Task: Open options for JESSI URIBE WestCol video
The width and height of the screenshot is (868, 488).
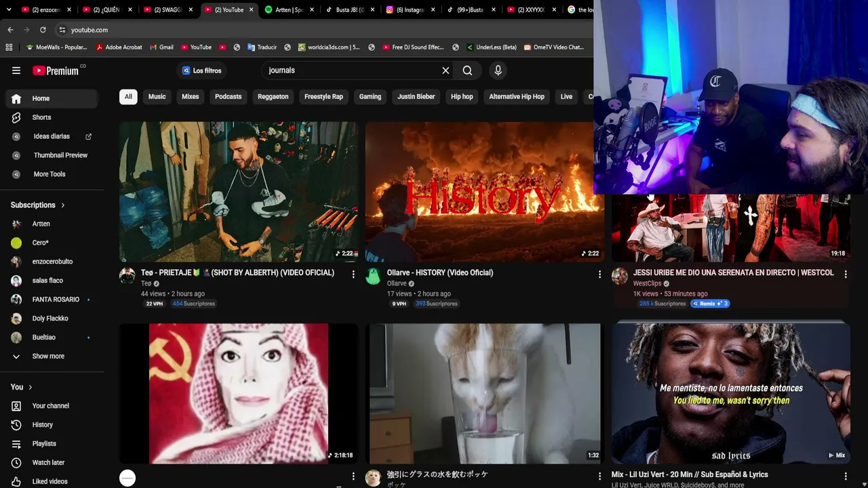Action: tap(846, 274)
